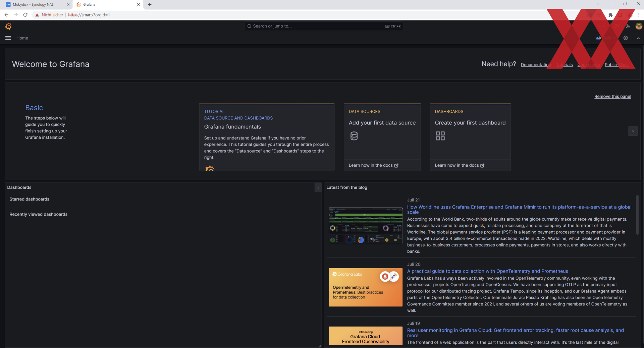Reload the page
This screenshot has height=348, width=644.
click(x=25, y=15)
